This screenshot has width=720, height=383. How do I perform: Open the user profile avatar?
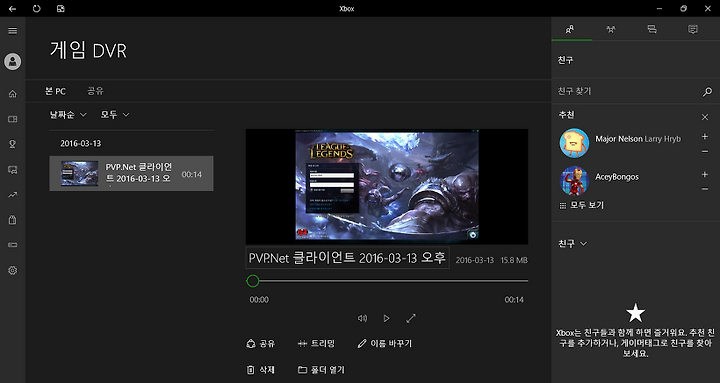(x=13, y=62)
